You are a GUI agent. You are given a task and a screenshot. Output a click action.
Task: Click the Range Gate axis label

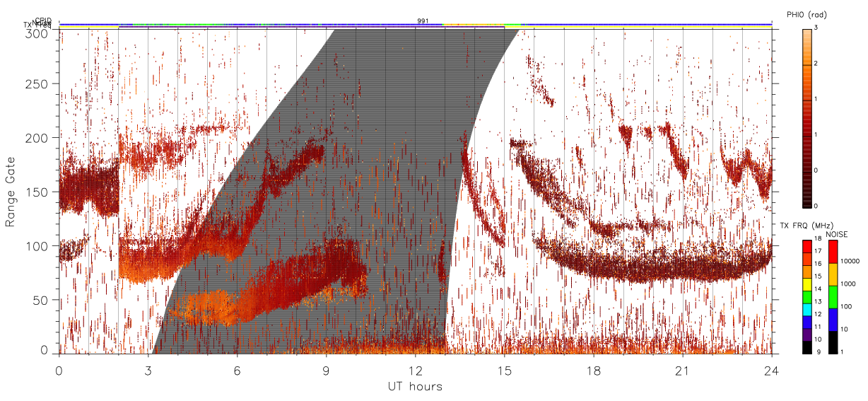pos(11,192)
